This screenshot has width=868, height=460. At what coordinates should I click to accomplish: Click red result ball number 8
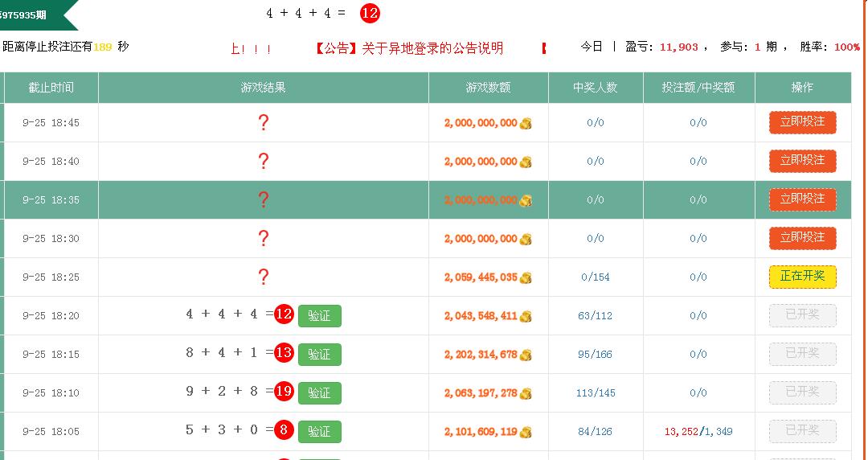click(x=284, y=430)
